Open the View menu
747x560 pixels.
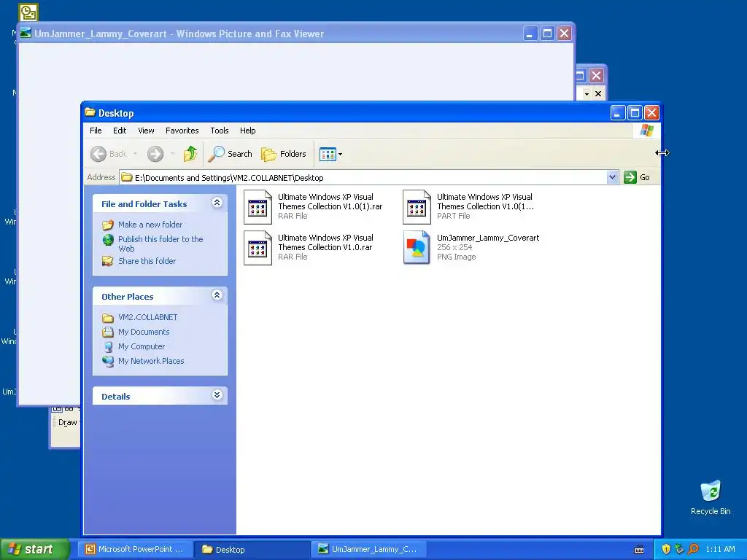[x=146, y=131]
